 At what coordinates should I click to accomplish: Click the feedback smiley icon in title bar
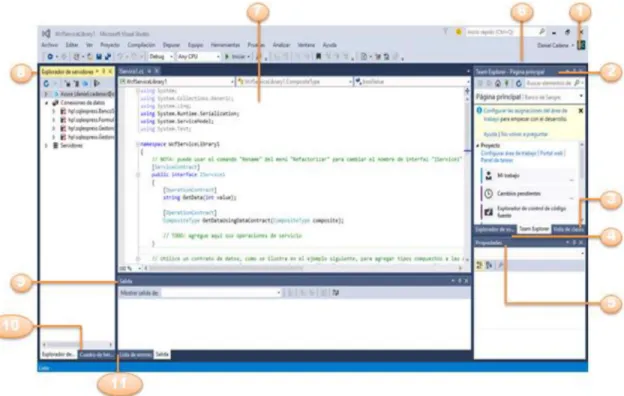(x=458, y=32)
